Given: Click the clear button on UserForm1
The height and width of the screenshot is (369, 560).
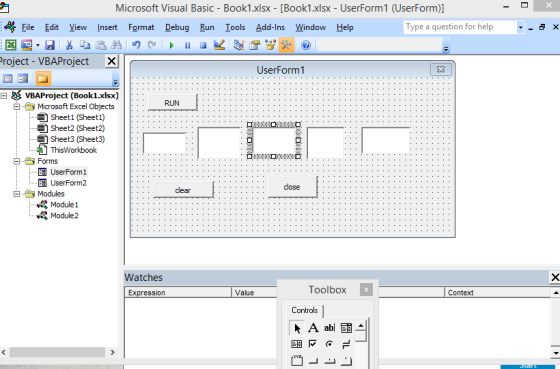Looking at the screenshot, I should (x=183, y=190).
